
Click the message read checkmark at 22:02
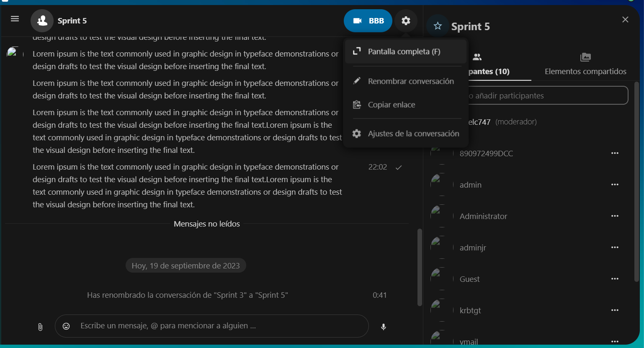tap(399, 168)
